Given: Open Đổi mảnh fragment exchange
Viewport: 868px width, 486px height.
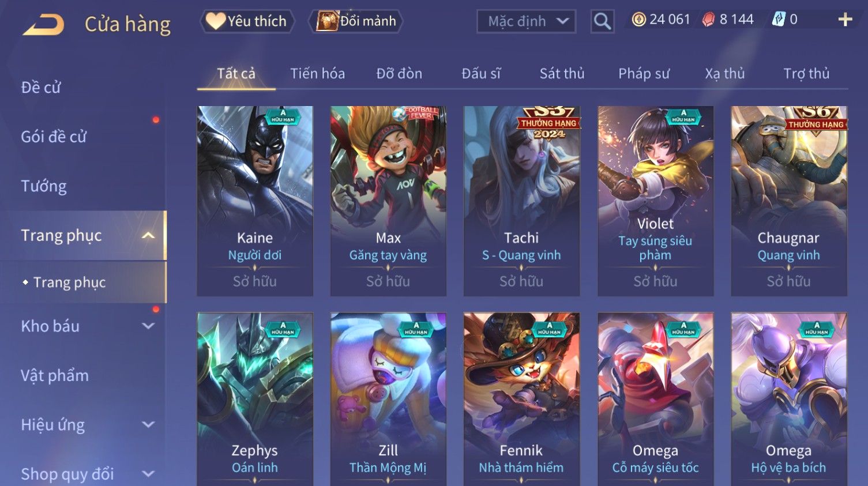Looking at the screenshot, I should click(356, 21).
